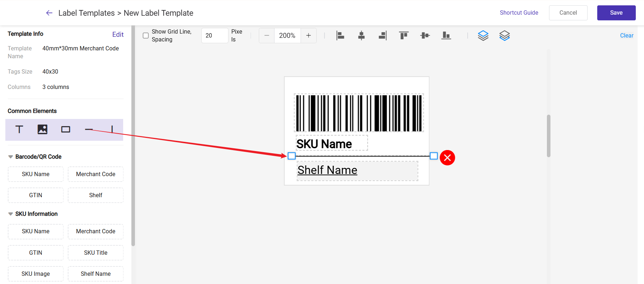This screenshot has width=644, height=284.
Task: Click the Tags Size value 40x30
Action: click(x=50, y=71)
